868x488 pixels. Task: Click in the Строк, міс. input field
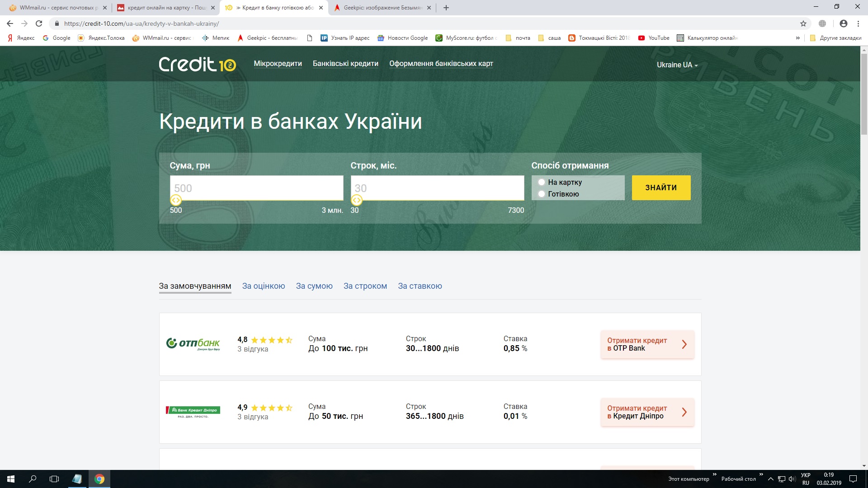(x=437, y=188)
